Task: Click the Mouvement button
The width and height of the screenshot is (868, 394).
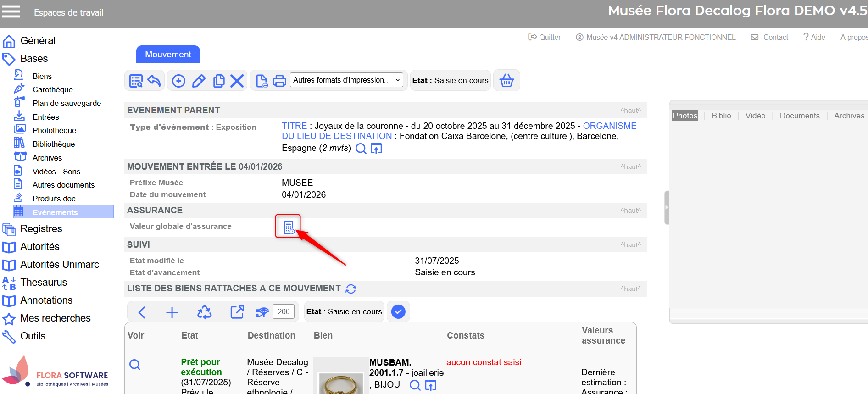Action: (x=168, y=55)
